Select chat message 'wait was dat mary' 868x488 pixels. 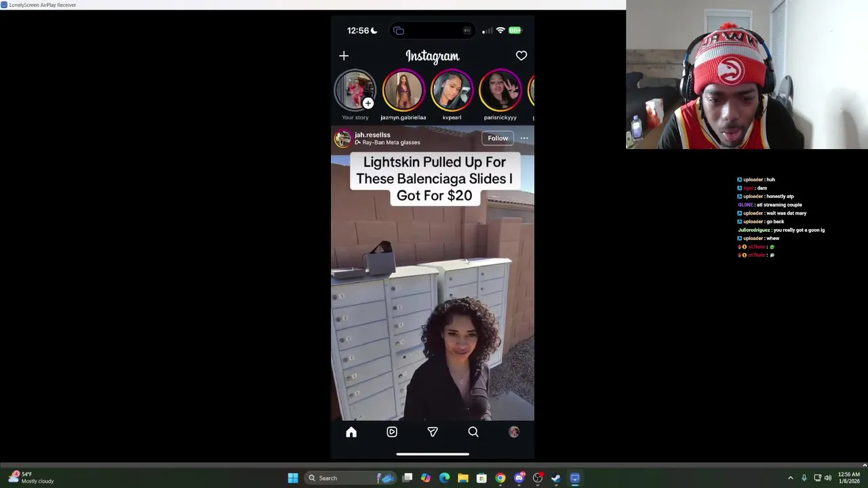pyautogui.click(x=787, y=213)
